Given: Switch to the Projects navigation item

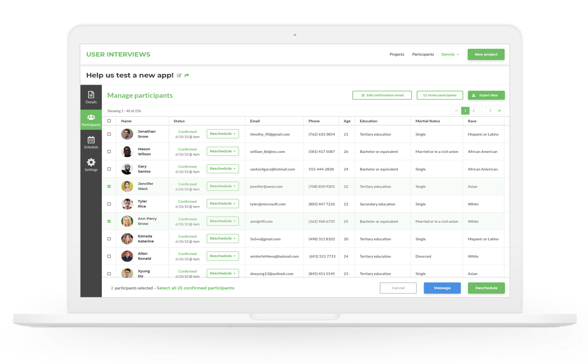Looking at the screenshot, I should click(x=397, y=54).
